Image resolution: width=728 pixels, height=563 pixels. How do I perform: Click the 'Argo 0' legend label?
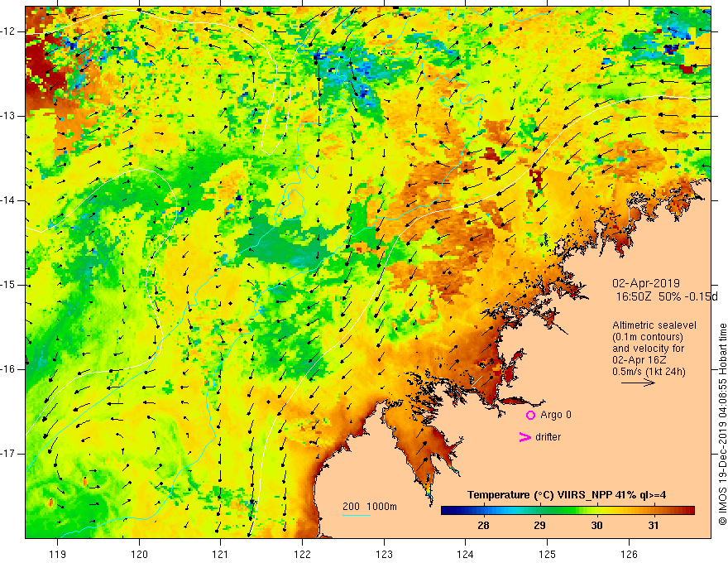coord(556,415)
